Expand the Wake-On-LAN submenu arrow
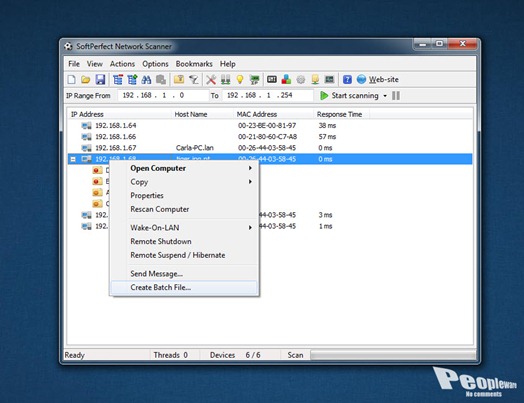Viewport: 524px width, 403px height. tap(250, 228)
